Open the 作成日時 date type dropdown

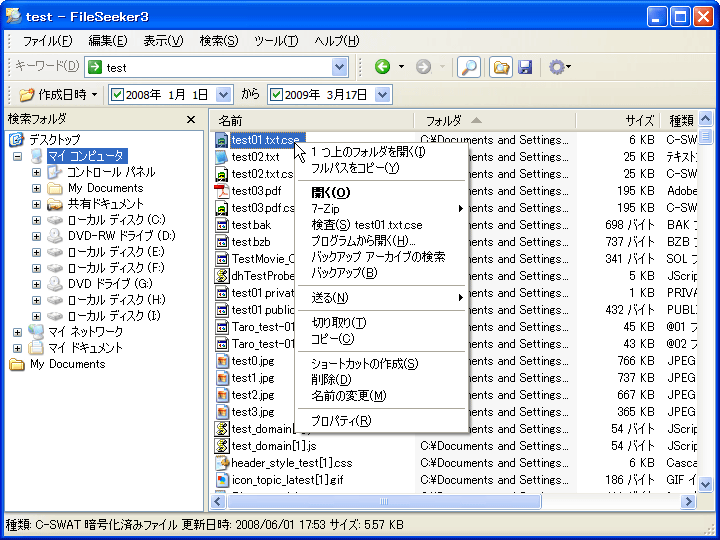(x=95, y=95)
